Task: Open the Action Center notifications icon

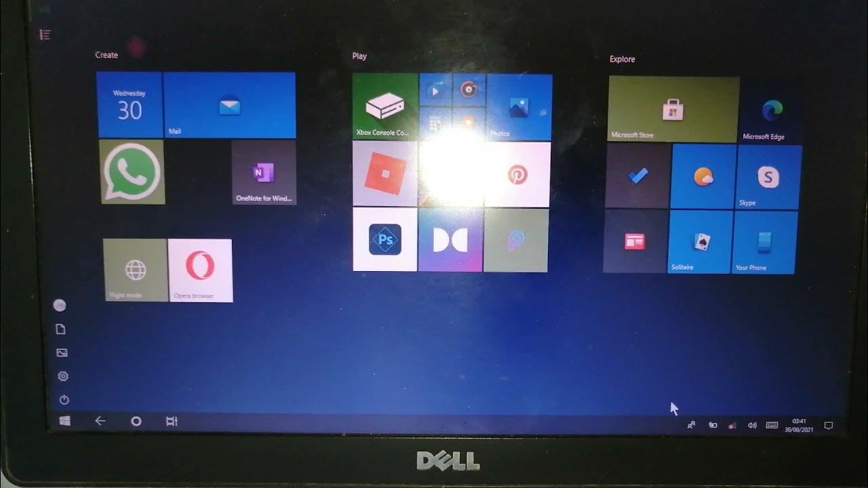Action: coord(828,426)
